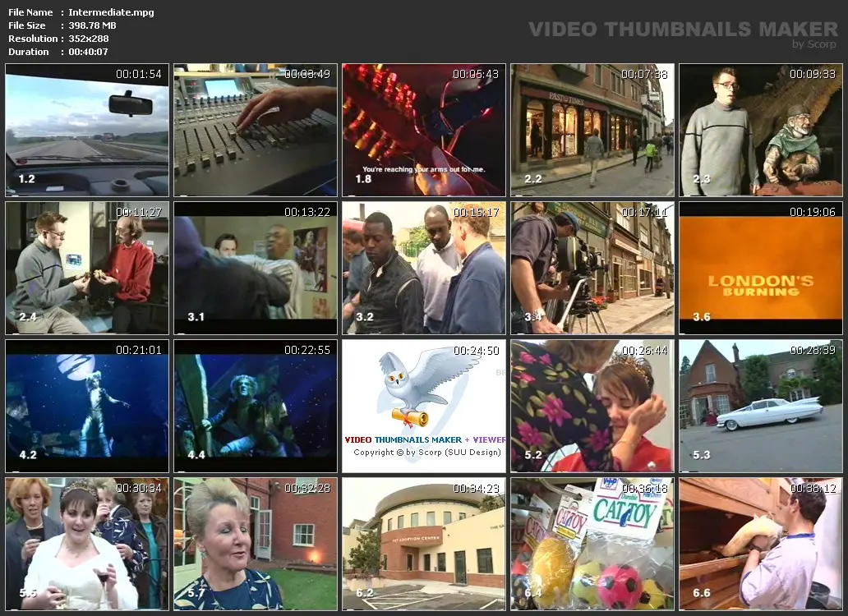Select the thumbnail labeled 3.2 at 00:15:17
Viewport: 848px width, 616px height.
(x=424, y=268)
